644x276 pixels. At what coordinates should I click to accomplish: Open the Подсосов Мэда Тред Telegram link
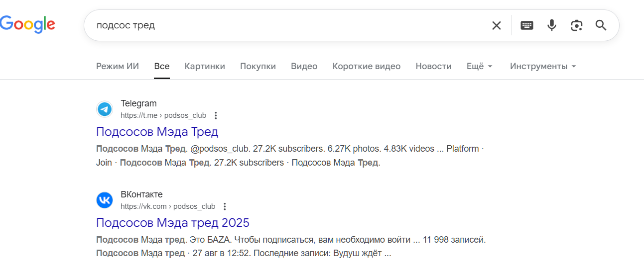157,132
